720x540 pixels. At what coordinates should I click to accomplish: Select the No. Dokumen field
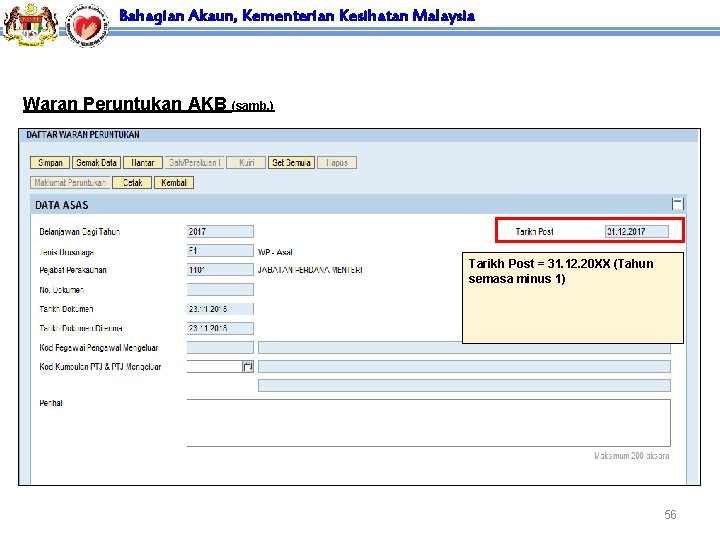coord(220,289)
